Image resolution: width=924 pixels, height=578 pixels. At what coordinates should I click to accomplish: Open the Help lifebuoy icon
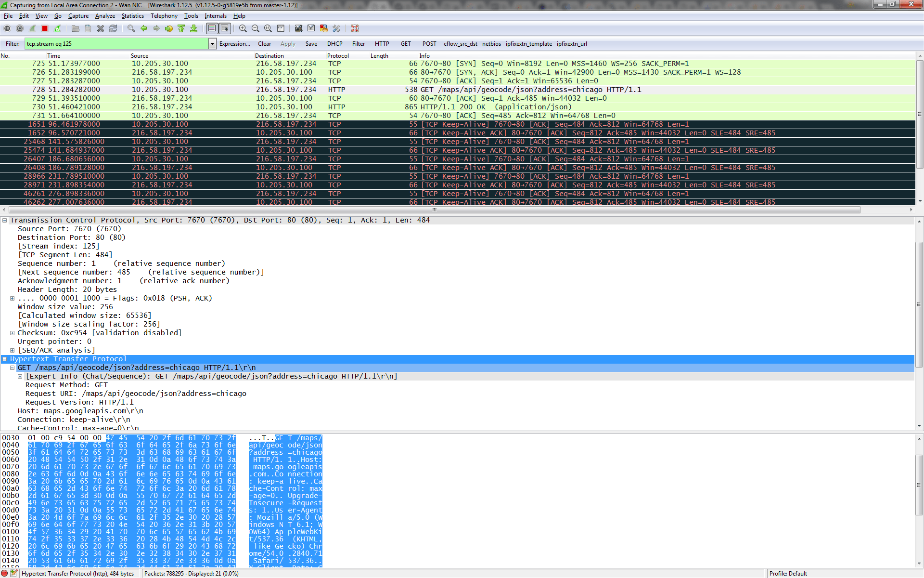(355, 29)
